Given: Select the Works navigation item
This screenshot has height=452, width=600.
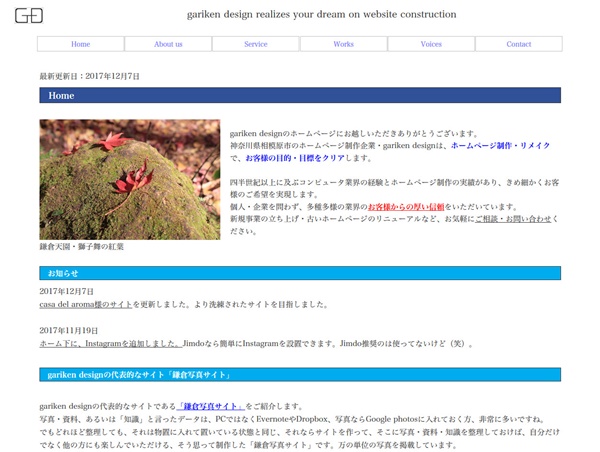Looking at the screenshot, I should [344, 44].
